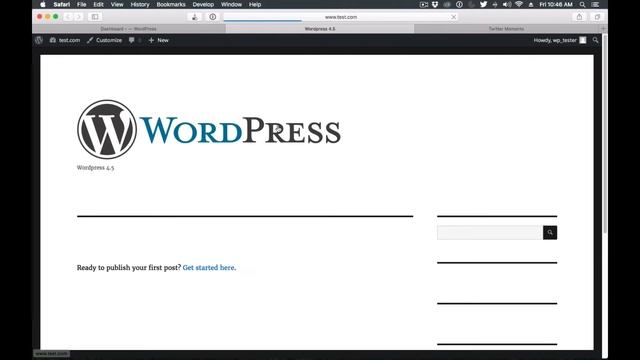Open the Howdy, wp_tester account menu
The width and height of the screenshot is (640, 360).
(560, 40)
